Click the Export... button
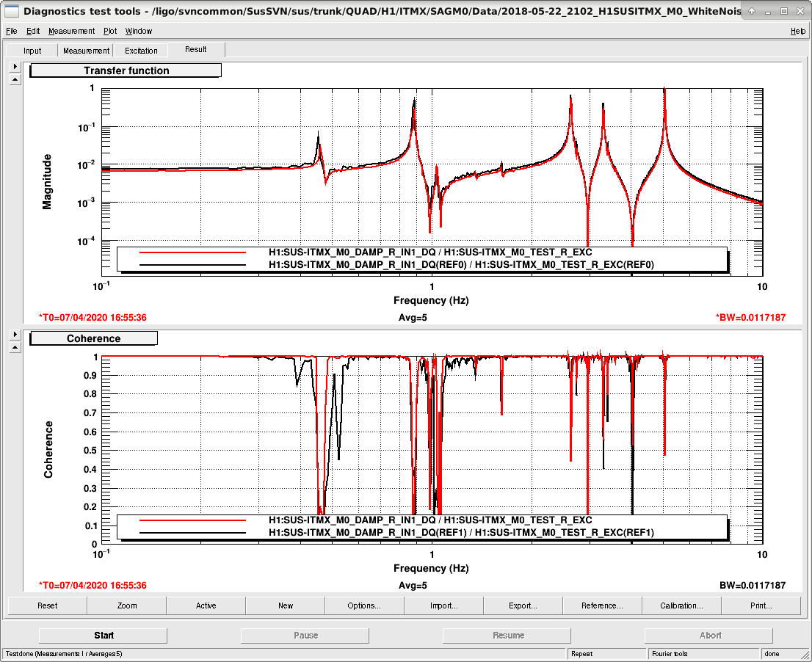812x662 pixels. point(523,605)
